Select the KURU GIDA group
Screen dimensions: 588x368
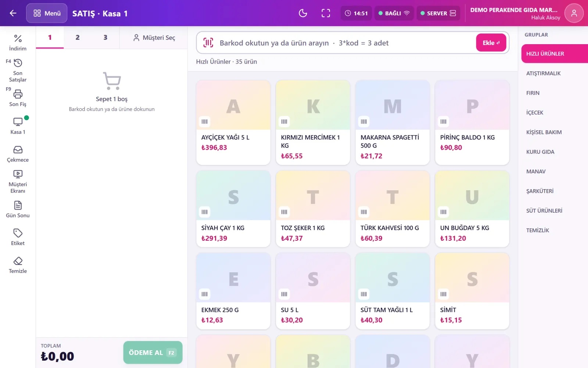pyautogui.click(x=555, y=152)
